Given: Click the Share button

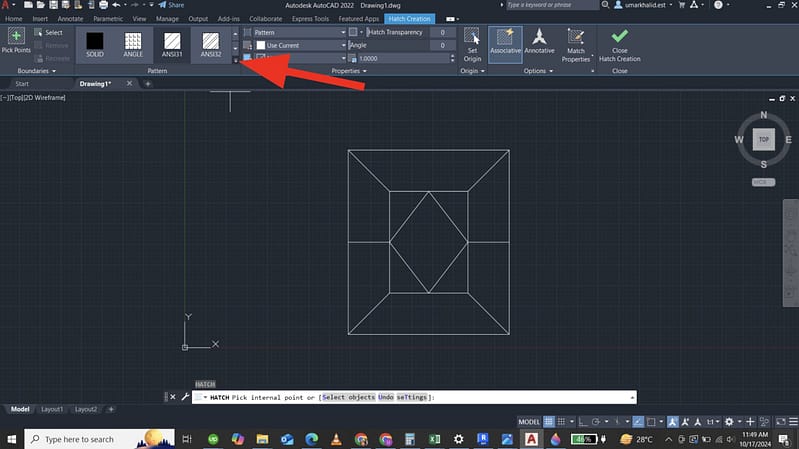Looking at the screenshot, I should (171, 5).
